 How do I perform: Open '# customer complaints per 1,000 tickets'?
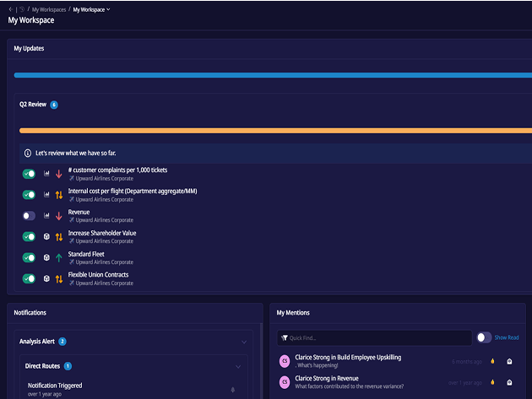click(x=117, y=170)
